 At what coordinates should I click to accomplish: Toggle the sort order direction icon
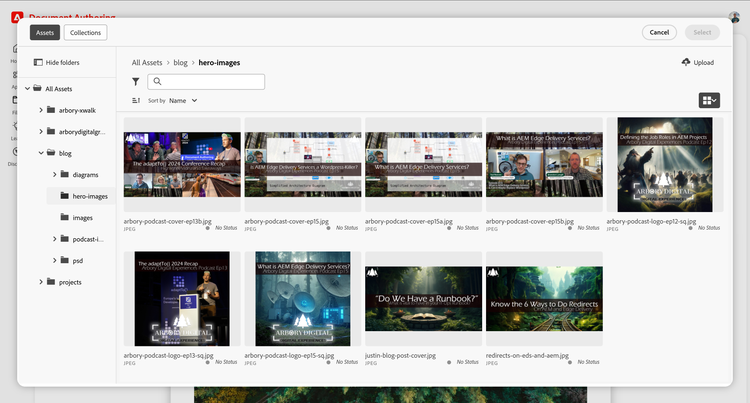click(x=136, y=101)
